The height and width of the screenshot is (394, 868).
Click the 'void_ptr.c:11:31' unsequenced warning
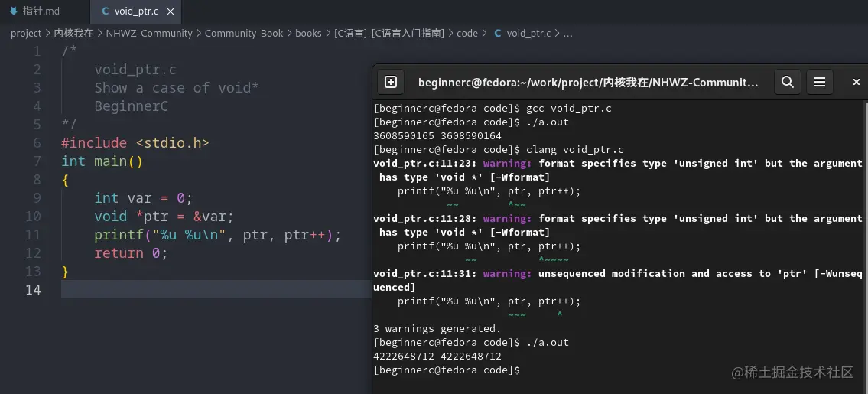click(x=618, y=281)
